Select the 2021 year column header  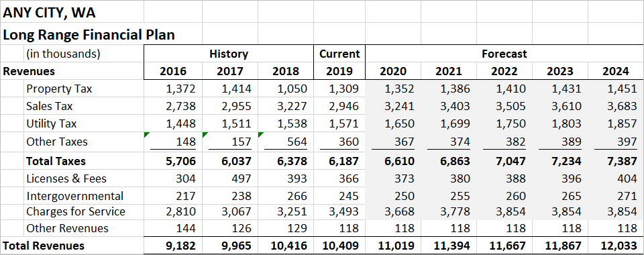(x=449, y=71)
